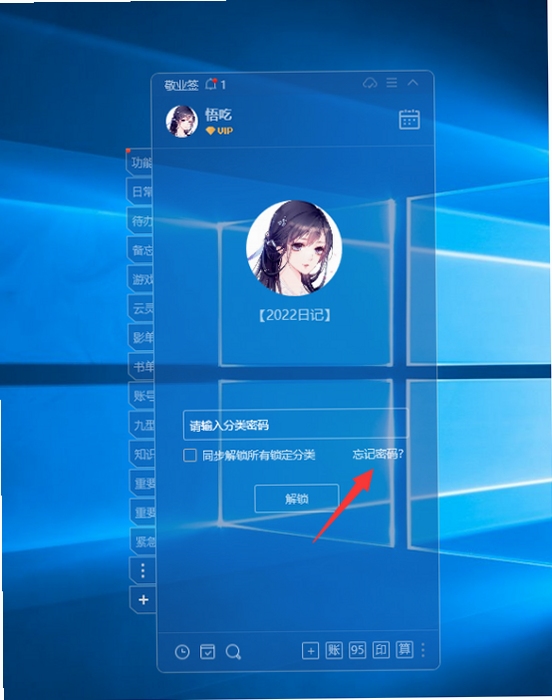
Task: Show more categories via the three-dot tab
Action: click(x=143, y=571)
